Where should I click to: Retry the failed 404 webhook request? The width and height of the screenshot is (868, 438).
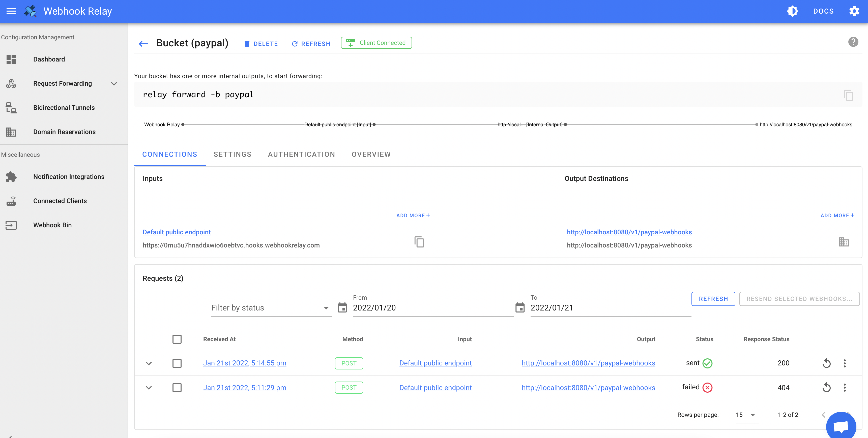[x=827, y=388]
